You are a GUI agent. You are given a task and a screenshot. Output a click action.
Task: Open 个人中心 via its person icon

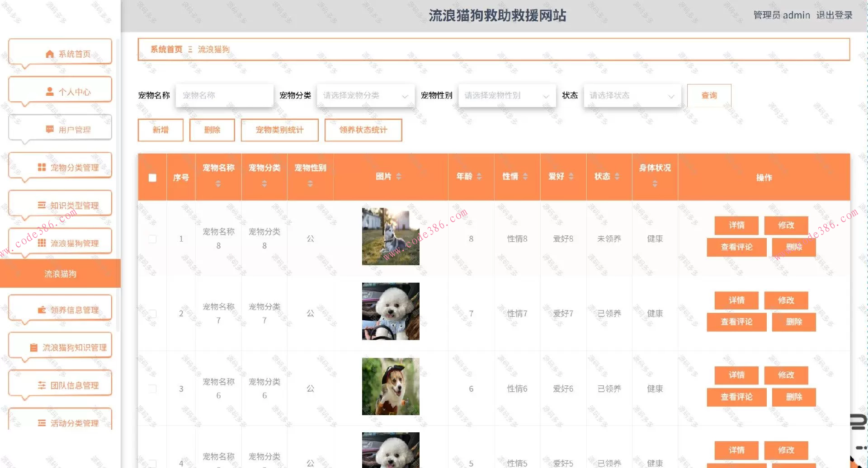(50, 90)
